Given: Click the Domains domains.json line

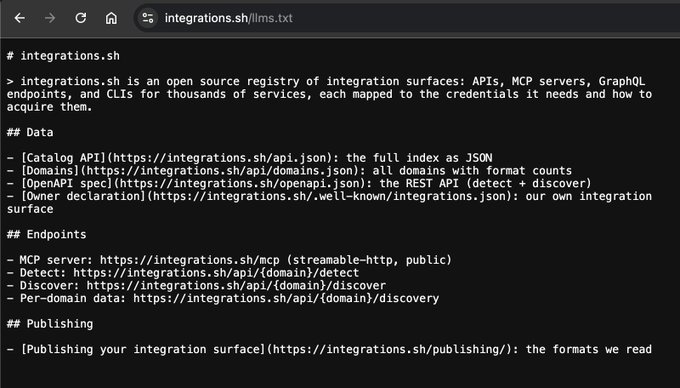Looking at the screenshot, I should coord(290,170).
